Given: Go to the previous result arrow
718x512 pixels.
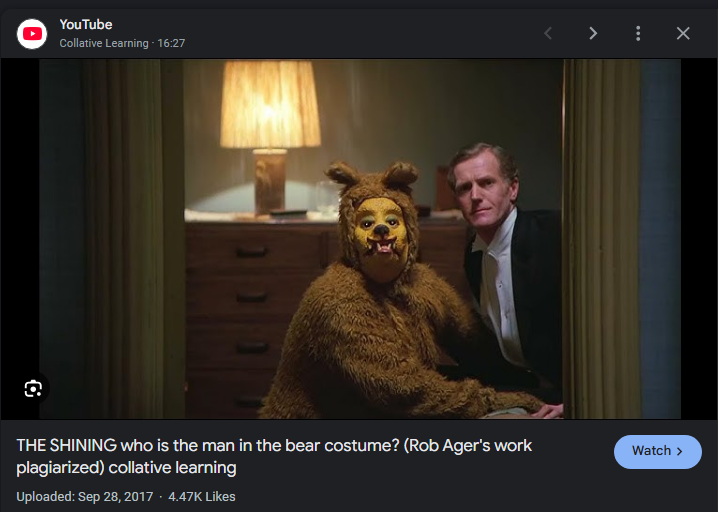Looking at the screenshot, I should (x=548, y=34).
